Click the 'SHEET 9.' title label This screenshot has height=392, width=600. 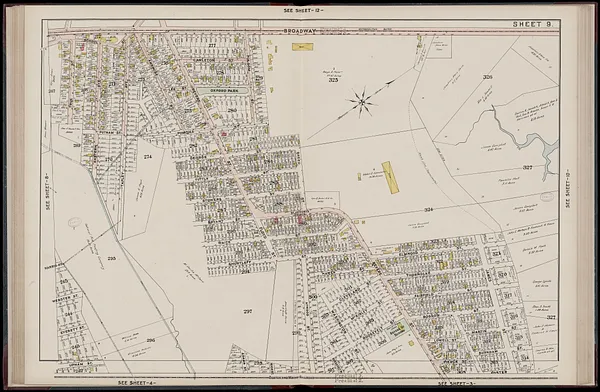pyautogui.click(x=532, y=24)
